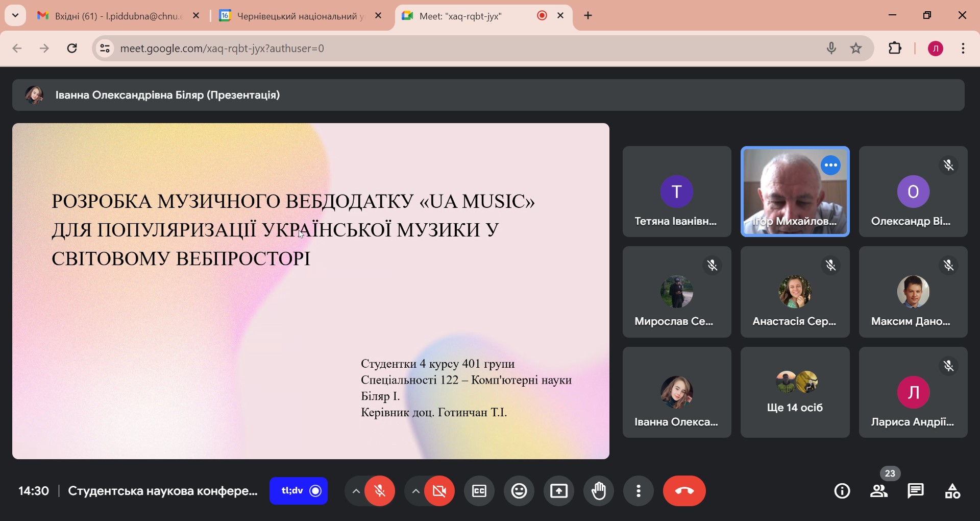Open the browser extensions puzzle icon
The width and height of the screenshot is (980, 521).
[x=895, y=49]
